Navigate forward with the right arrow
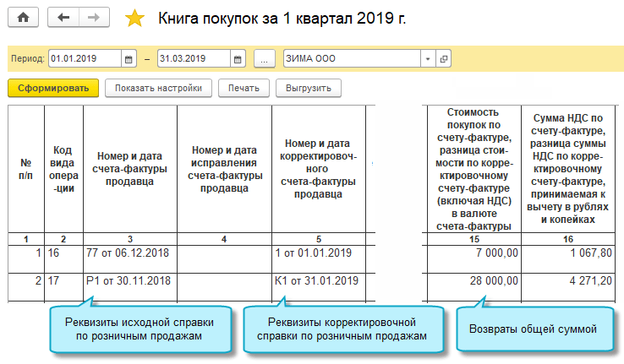The width and height of the screenshot is (624, 364). pos(94,18)
